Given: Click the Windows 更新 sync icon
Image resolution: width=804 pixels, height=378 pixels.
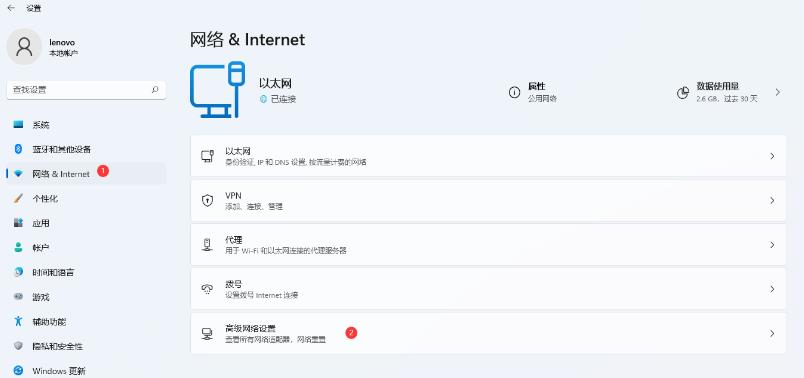Looking at the screenshot, I should (x=18, y=370).
